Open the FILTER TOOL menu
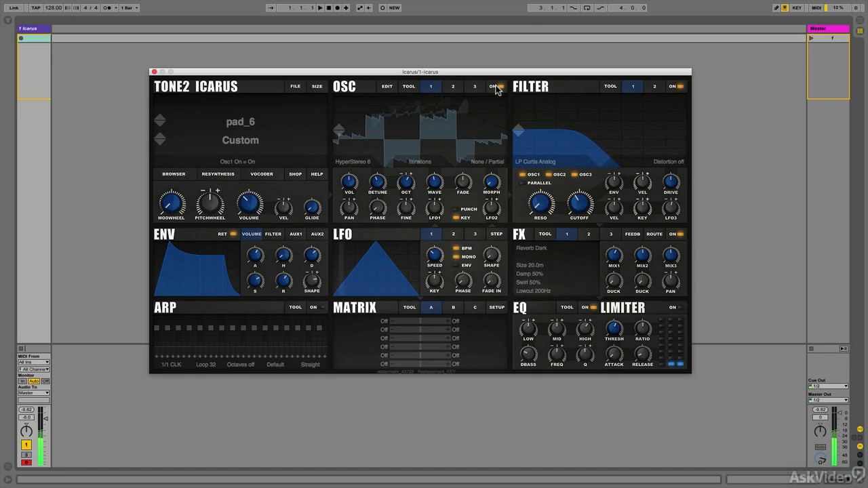The height and width of the screenshot is (488, 868). point(610,86)
